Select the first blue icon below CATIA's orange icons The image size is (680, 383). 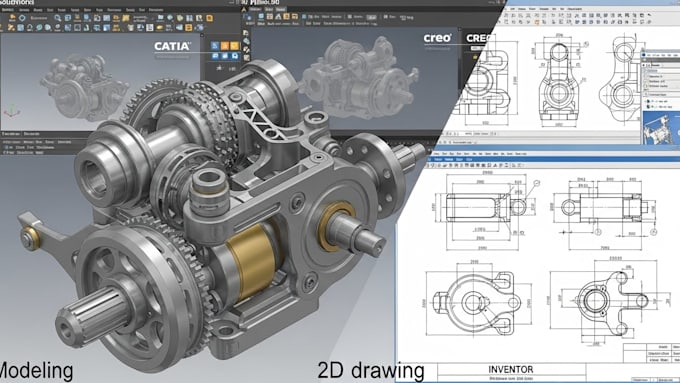(x=215, y=56)
